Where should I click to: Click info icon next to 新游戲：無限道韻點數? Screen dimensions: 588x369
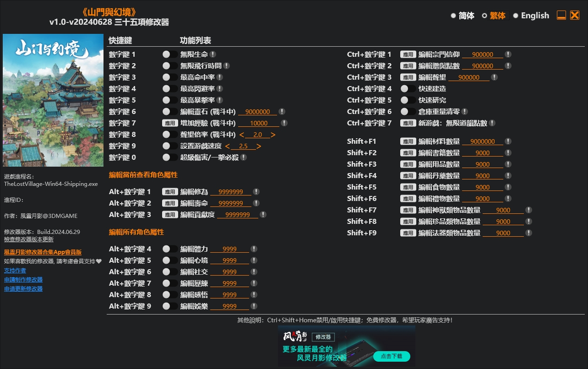(492, 123)
